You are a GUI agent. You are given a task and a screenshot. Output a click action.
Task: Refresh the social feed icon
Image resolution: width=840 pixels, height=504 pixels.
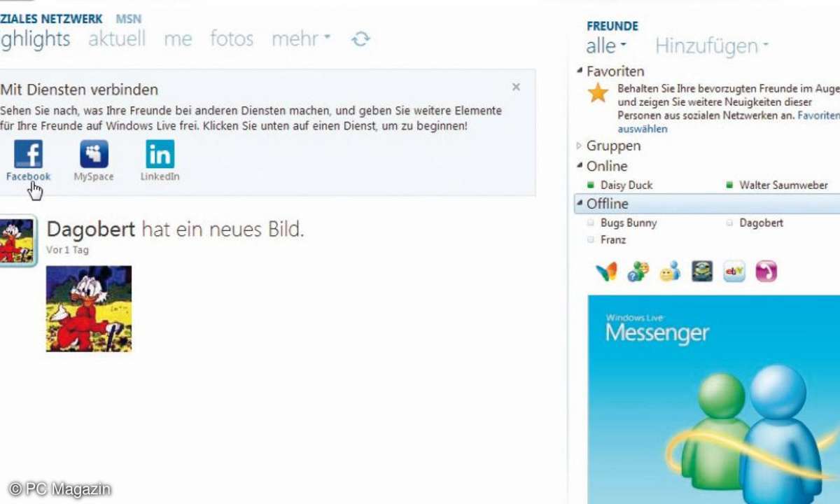(360, 39)
